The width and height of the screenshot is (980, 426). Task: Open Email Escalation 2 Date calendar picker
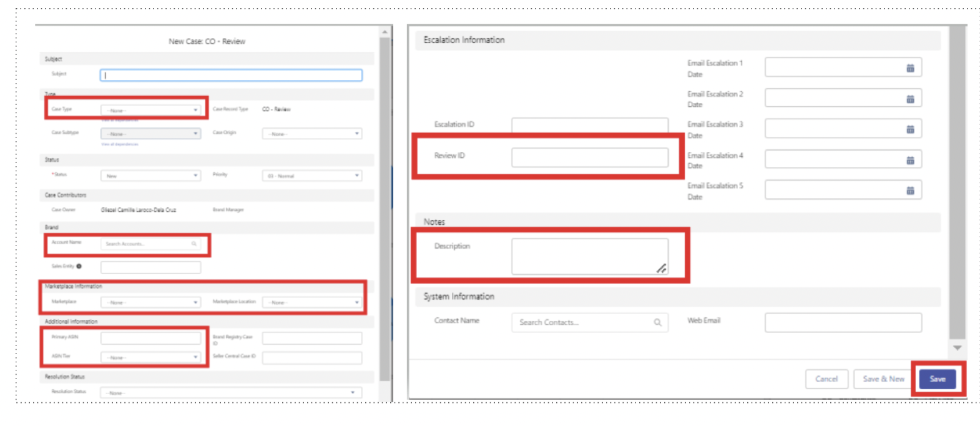910,99
